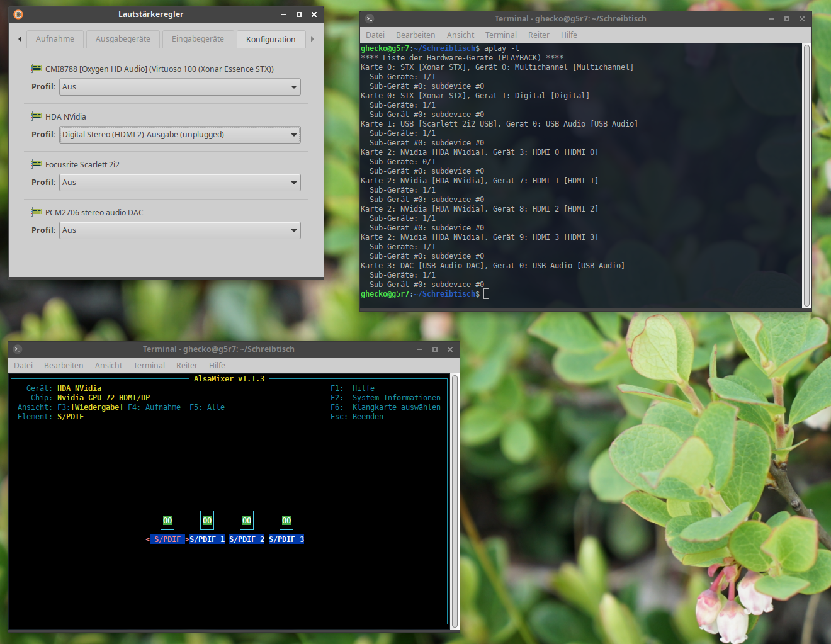
Task: Open Ansicht menu in the aplay terminal
Action: (x=461, y=35)
